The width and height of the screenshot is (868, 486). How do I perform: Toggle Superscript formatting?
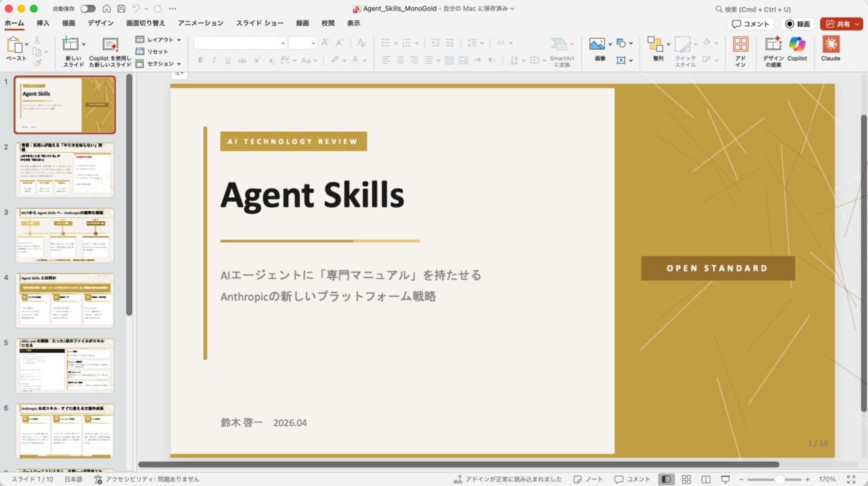[x=258, y=60]
